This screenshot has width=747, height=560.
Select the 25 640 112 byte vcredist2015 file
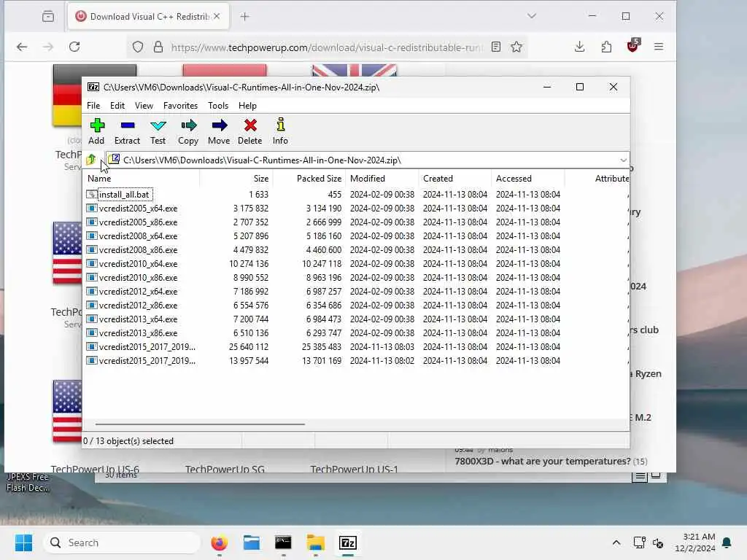147,346
